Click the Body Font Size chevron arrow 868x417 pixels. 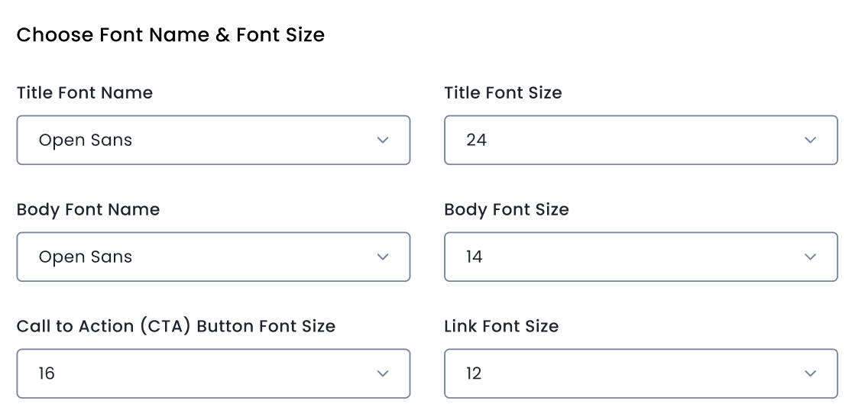pyautogui.click(x=811, y=257)
